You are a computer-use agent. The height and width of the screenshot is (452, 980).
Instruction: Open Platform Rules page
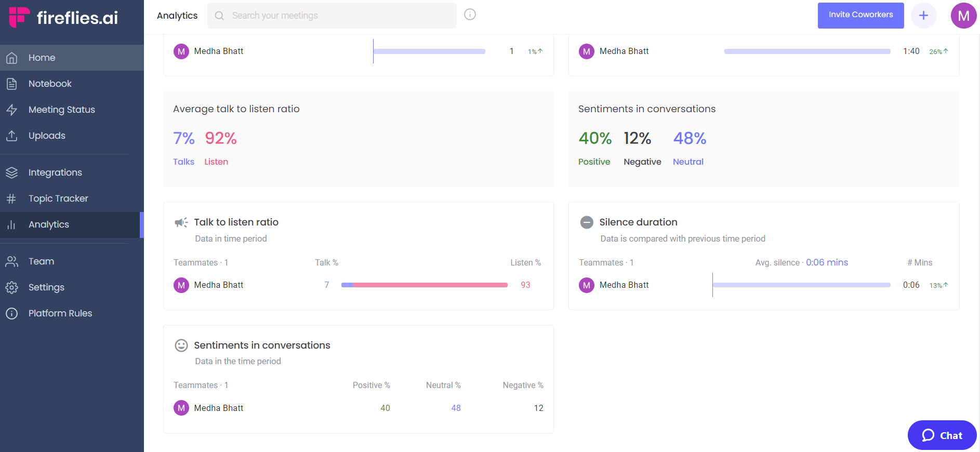click(x=60, y=313)
